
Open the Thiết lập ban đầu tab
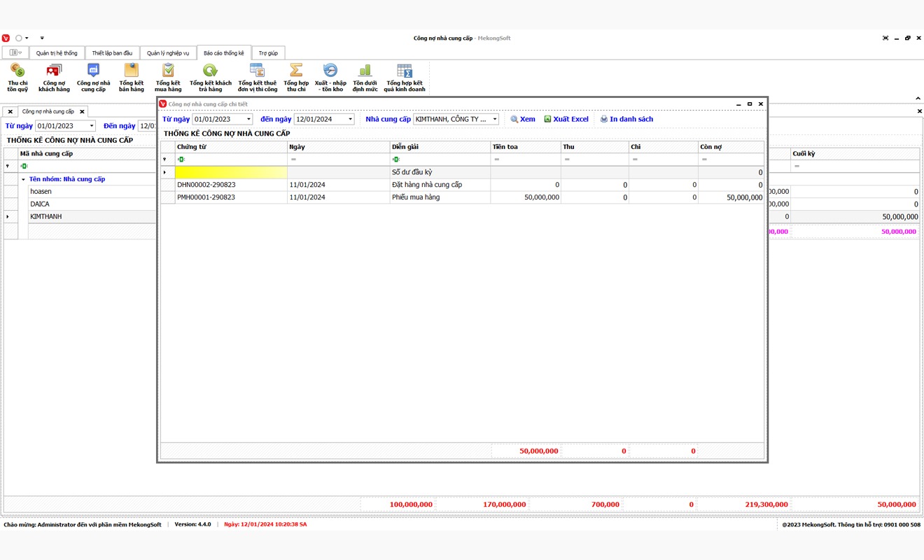[112, 53]
